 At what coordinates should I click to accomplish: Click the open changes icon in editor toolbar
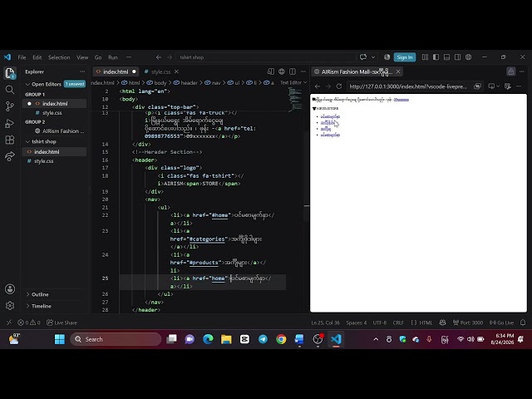pos(270,71)
